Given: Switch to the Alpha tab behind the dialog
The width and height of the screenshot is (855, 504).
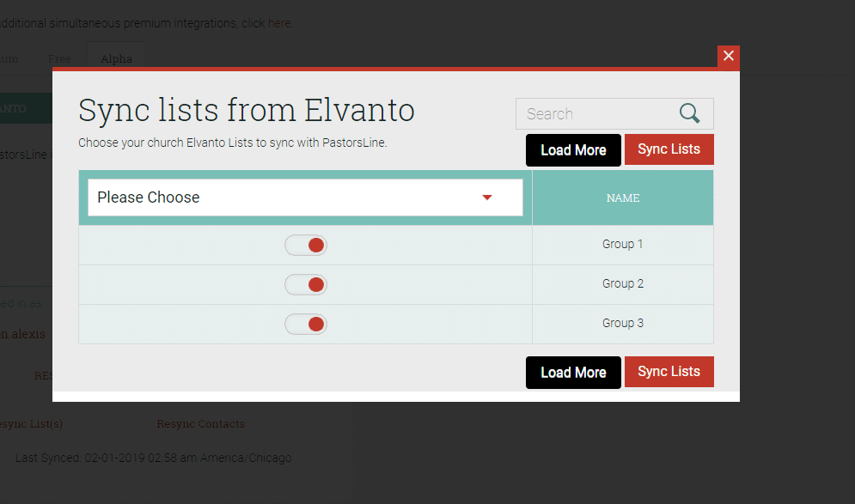Looking at the screenshot, I should 116,58.
